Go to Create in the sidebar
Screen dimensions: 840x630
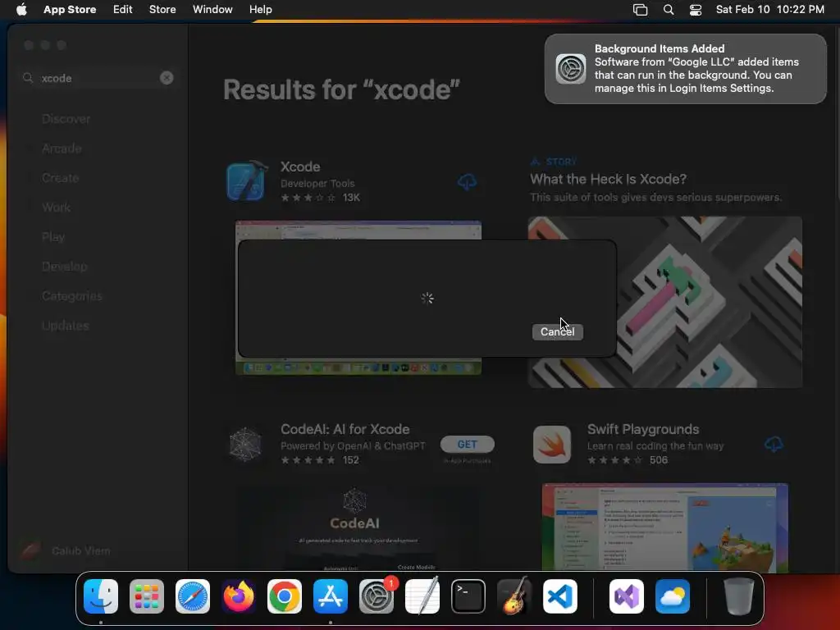[60, 178]
